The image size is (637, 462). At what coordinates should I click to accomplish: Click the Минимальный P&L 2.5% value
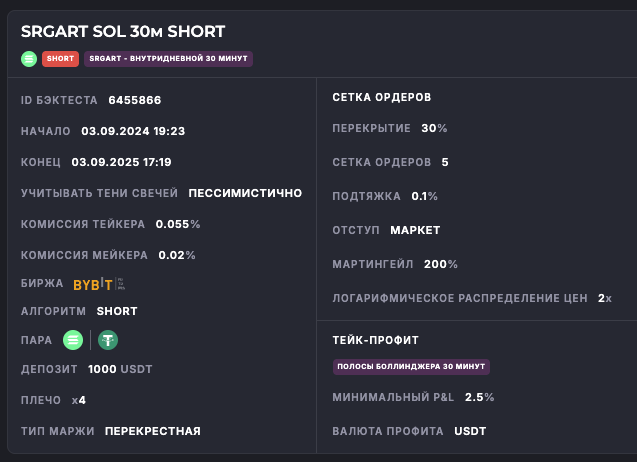(x=479, y=397)
